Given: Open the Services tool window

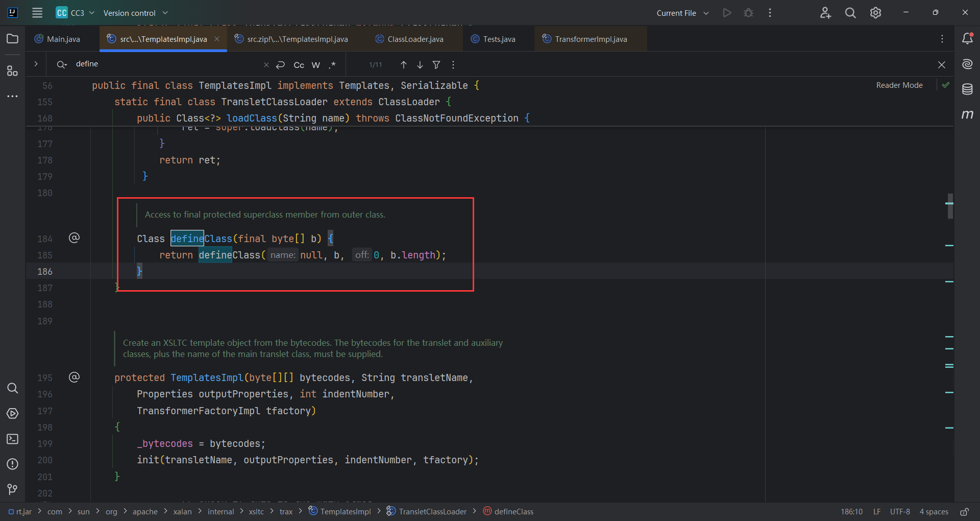Looking at the screenshot, I should 12,413.
